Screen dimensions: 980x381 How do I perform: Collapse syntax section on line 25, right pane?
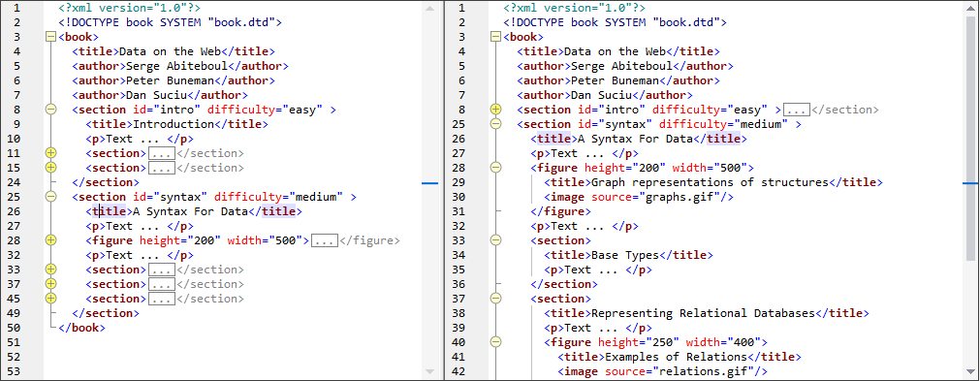point(496,124)
